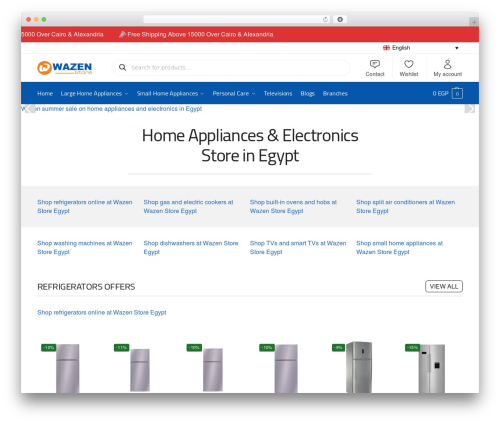
Task: Open first refrigerator product with -19% badge
Action: (68, 368)
